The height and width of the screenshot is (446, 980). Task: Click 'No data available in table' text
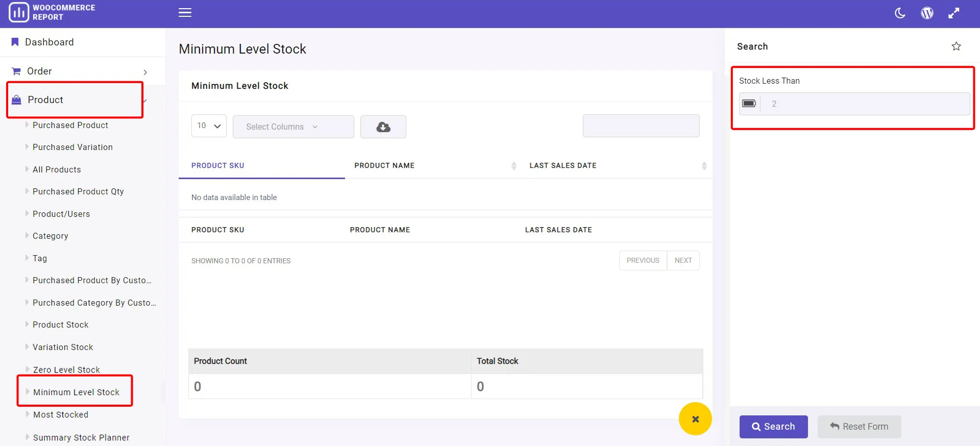(x=234, y=197)
